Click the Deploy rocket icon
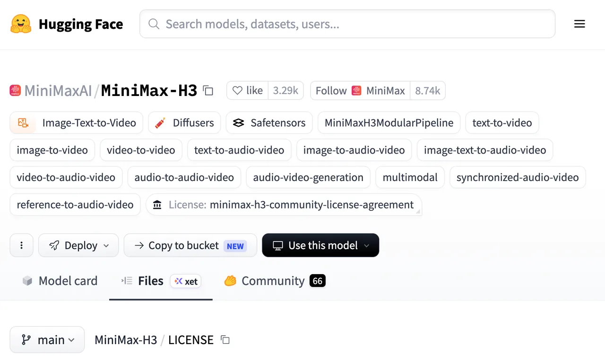This screenshot has height=364, width=605. [54, 245]
